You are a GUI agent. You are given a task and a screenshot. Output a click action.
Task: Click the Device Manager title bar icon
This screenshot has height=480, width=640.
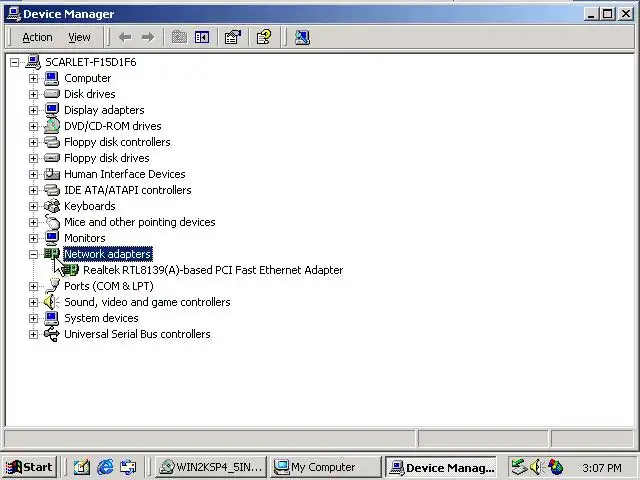[x=14, y=14]
